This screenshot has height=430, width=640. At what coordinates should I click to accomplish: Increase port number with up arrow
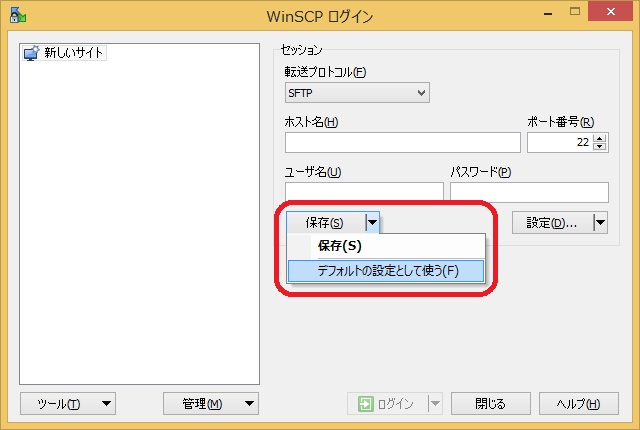click(x=600, y=138)
